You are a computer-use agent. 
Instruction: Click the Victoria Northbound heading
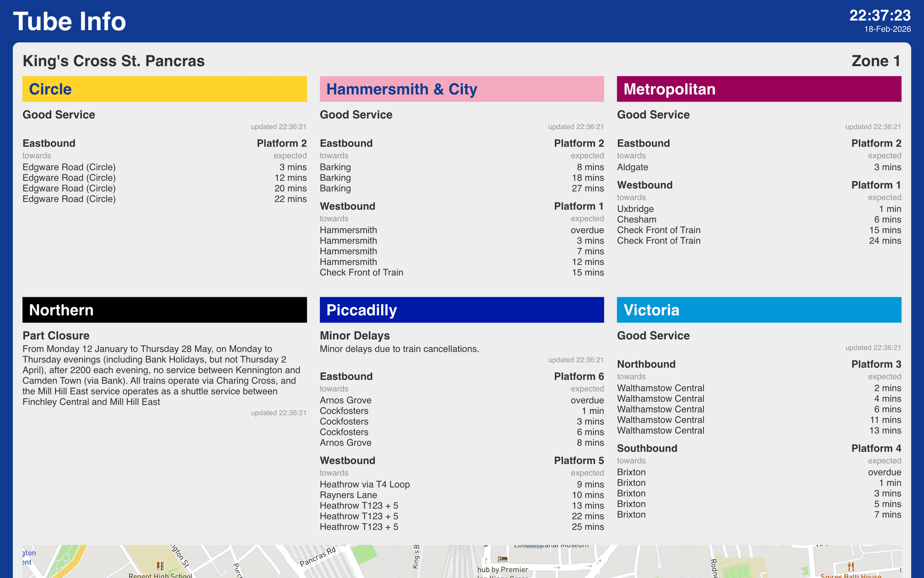pyautogui.click(x=646, y=364)
